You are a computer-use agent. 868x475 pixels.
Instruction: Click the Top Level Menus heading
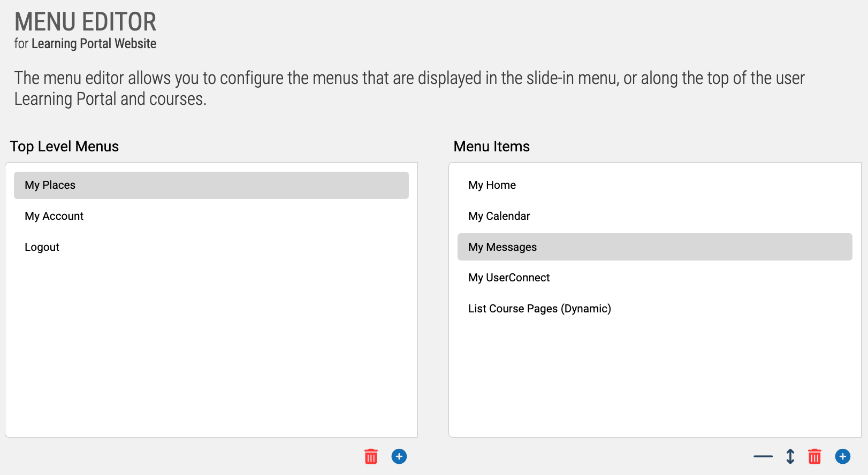[x=64, y=147]
